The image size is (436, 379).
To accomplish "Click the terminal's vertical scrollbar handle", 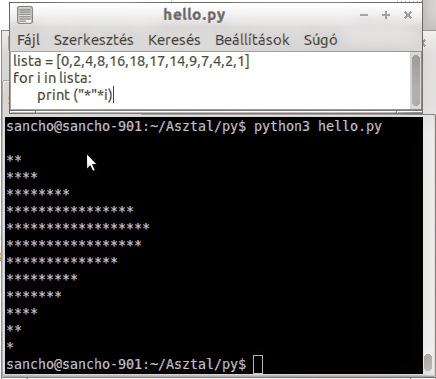I will pyautogui.click(x=428, y=363).
